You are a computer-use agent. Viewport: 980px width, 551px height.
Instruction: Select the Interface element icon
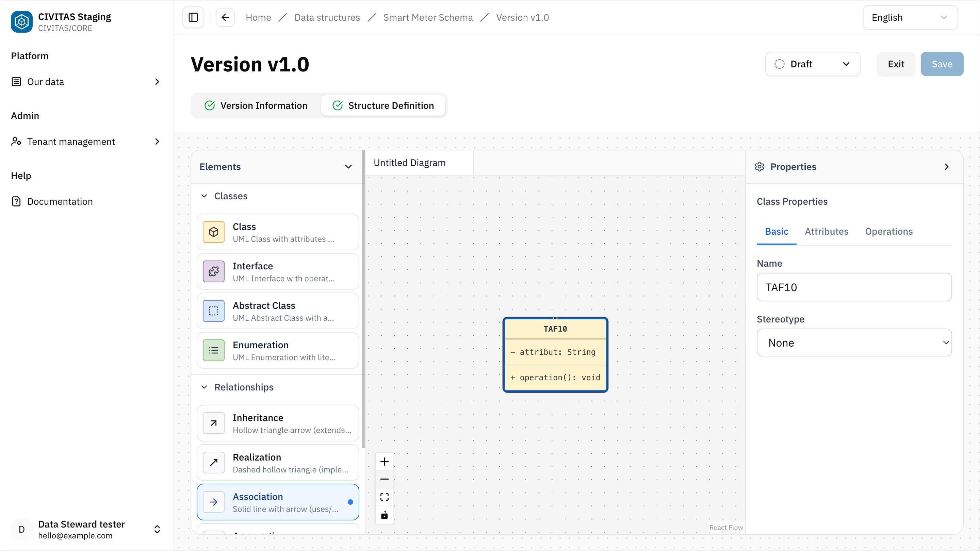click(x=213, y=271)
